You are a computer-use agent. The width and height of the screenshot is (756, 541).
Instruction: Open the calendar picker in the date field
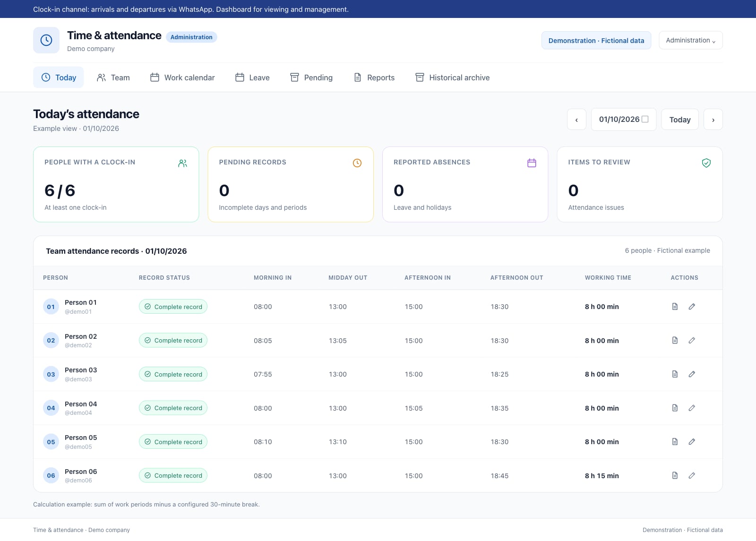645,120
